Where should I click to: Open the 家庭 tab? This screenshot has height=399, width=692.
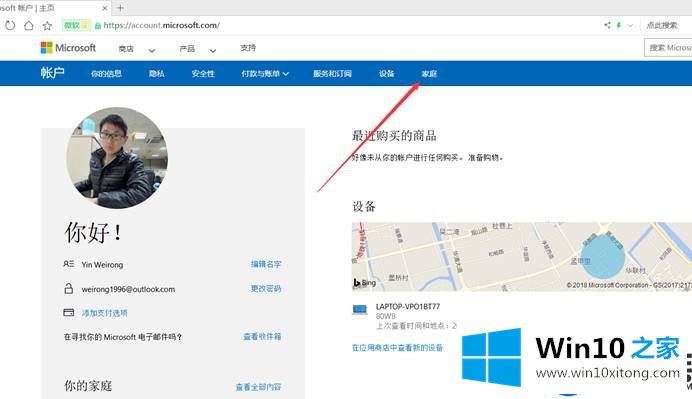tap(429, 74)
